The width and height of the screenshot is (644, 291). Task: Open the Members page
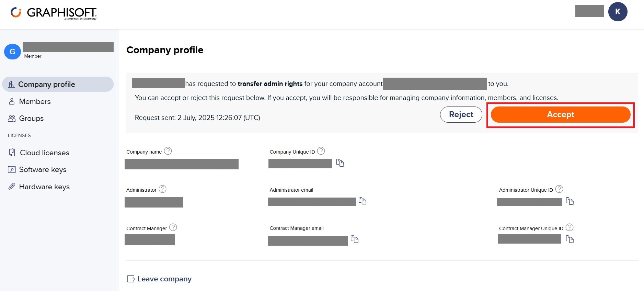pos(35,102)
